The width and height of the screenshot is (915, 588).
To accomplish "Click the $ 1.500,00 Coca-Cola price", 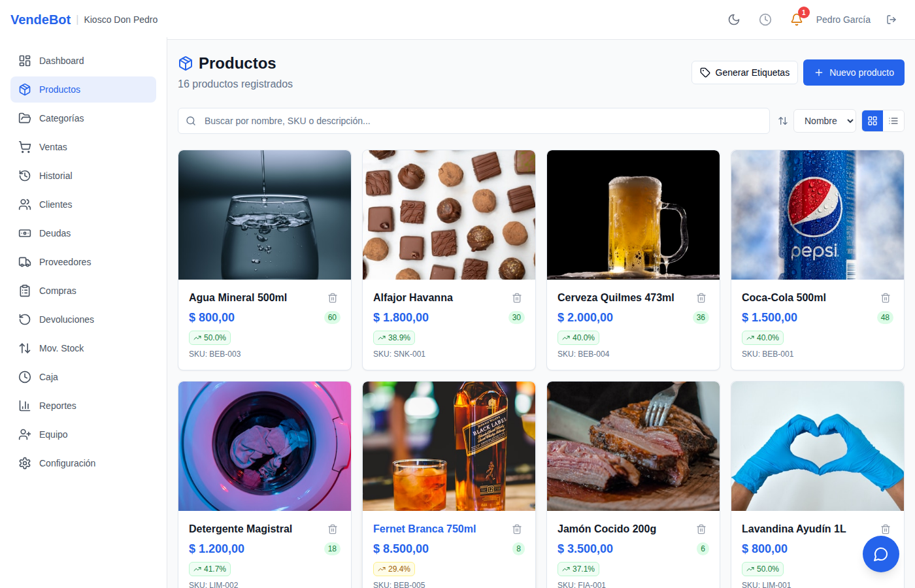I will 769,318.
